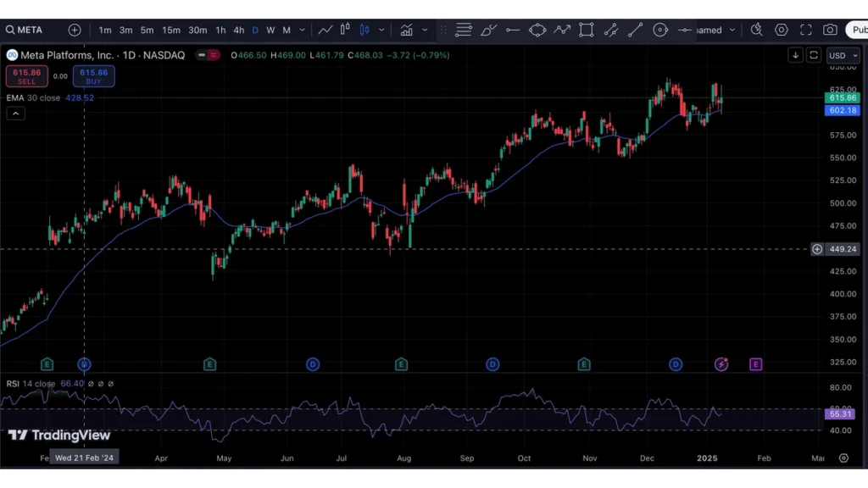
Task: Select the W weekly timeframe
Action: tap(270, 30)
